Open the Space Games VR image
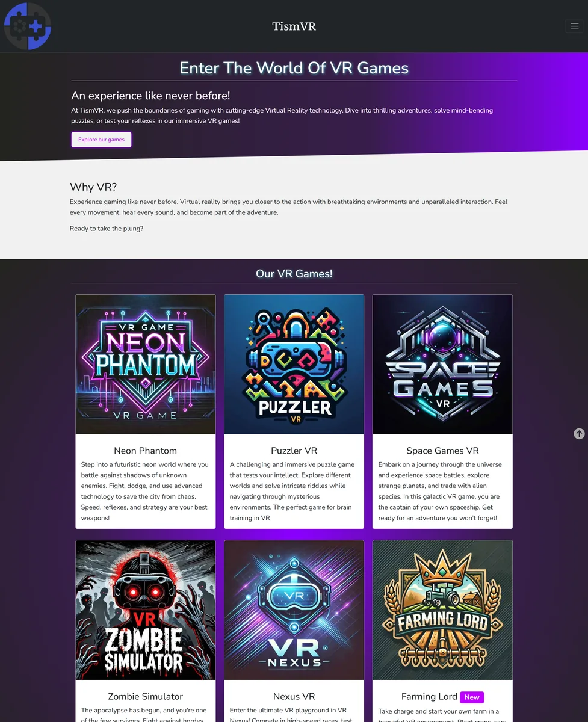Screen dimensions: 588x722 (442, 365)
